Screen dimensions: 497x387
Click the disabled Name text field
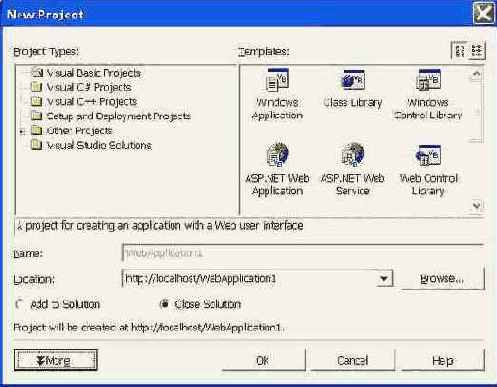[303, 253]
